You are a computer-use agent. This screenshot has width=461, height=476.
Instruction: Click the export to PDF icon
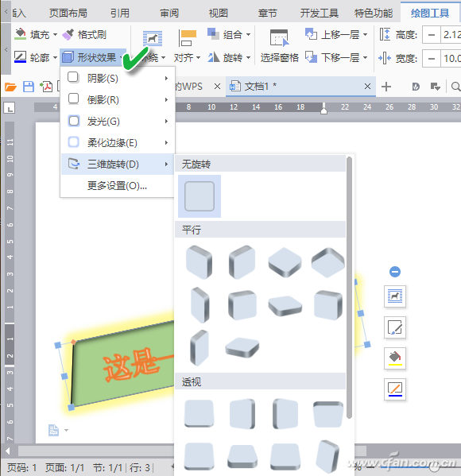pos(46,87)
